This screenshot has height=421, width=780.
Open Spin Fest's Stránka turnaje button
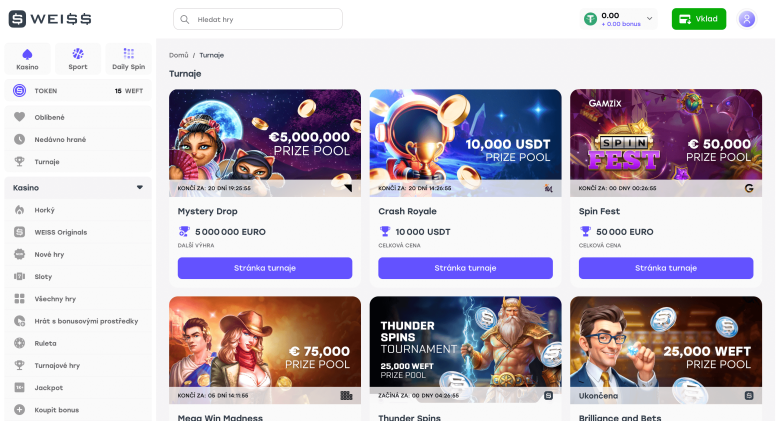tap(666, 268)
